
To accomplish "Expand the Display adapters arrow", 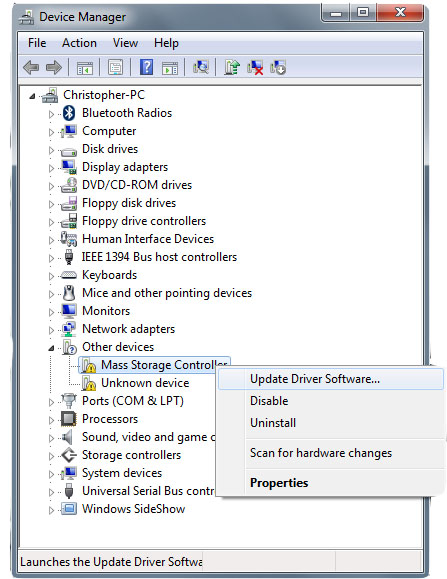I will click(x=51, y=168).
